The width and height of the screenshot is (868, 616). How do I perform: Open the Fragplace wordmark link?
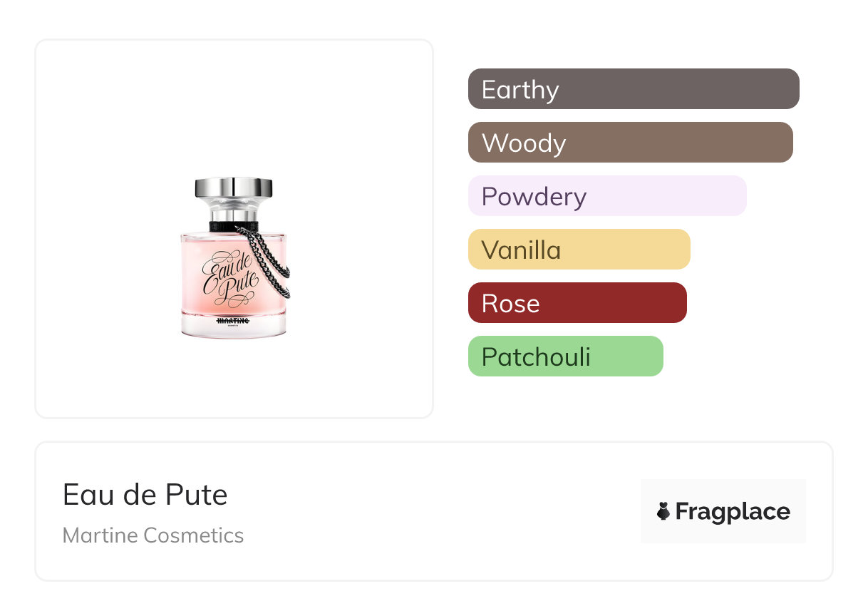click(x=732, y=512)
